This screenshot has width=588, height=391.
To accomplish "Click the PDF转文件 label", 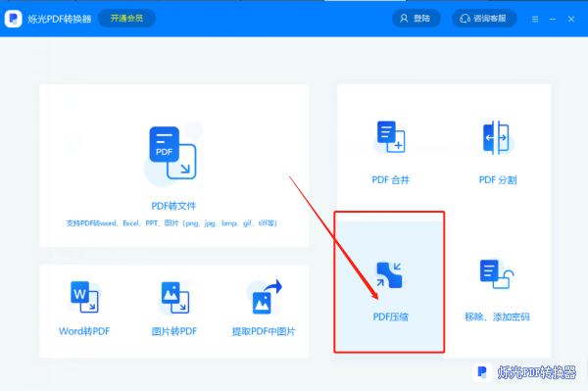I will click(173, 206).
